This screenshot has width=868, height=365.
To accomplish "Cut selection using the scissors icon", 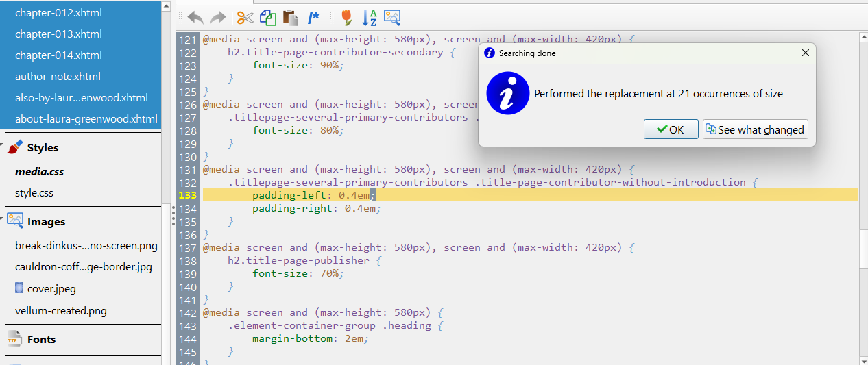I will click(245, 18).
